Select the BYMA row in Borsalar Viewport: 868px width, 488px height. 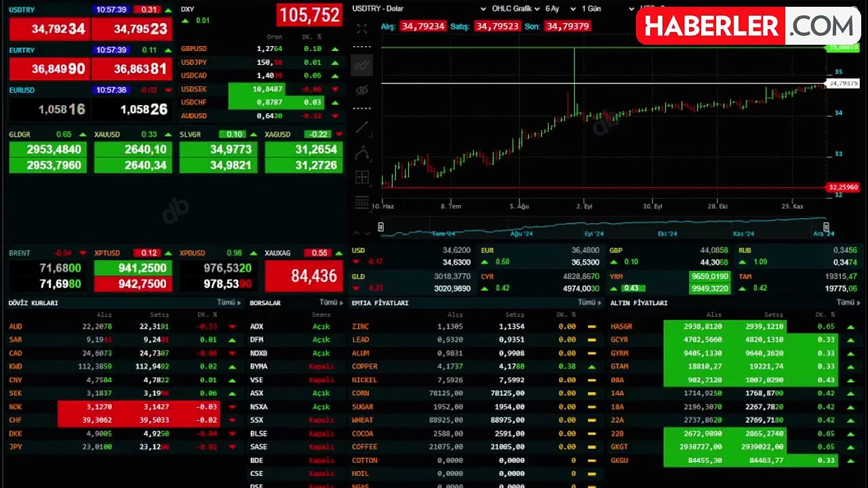[296, 367]
